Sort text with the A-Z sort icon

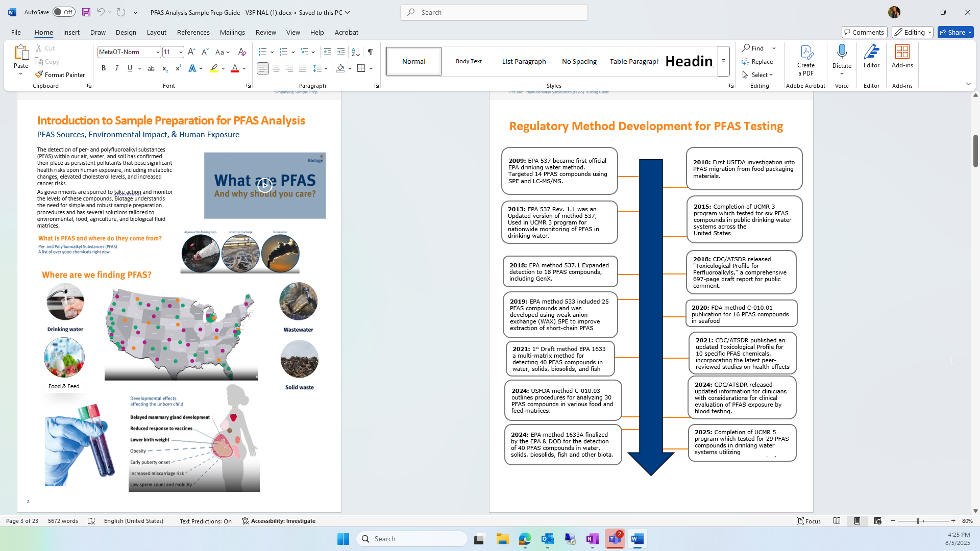point(356,52)
